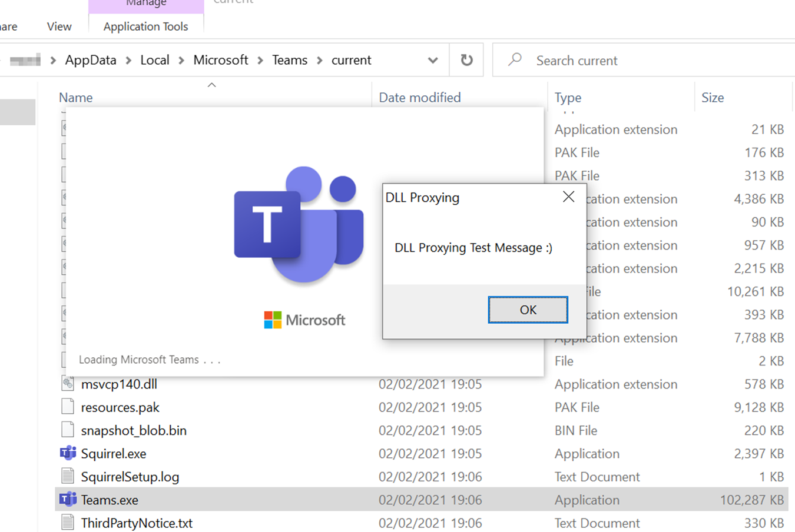Click the Microsoft breadcrumb segment
The image size is (795, 532).
tap(221, 60)
